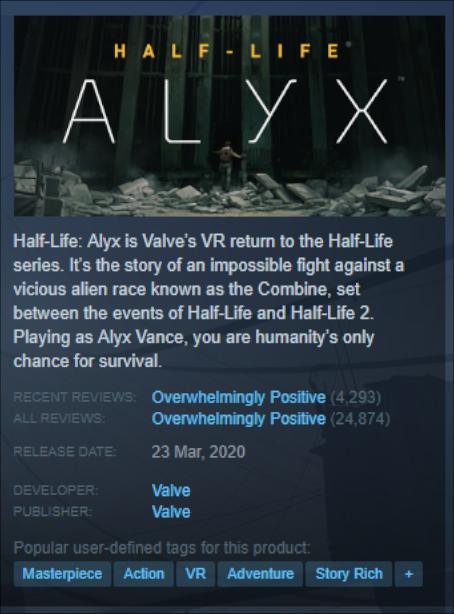The height and width of the screenshot is (614, 454).
Task: Click the white ALYX logo lettering
Action: (226, 112)
